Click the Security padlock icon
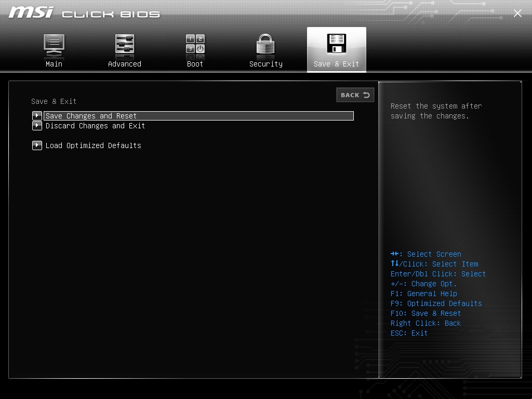The image size is (532, 399). [x=265, y=45]
